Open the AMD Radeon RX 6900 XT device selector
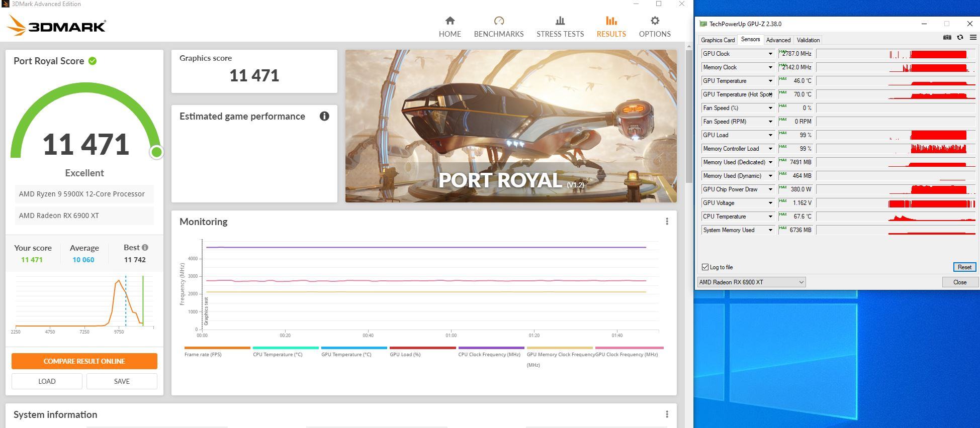This screenshot has width=980, height=428. pyautogui.click(x=751, y=282)
